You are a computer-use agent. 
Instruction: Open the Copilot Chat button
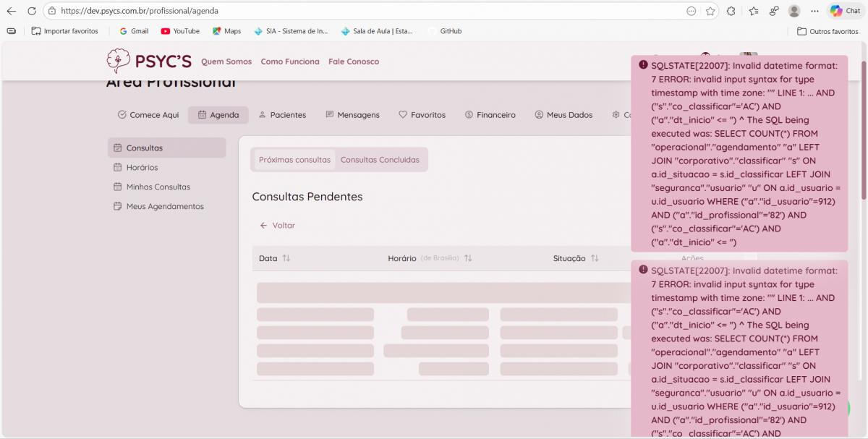coord(845,11)
